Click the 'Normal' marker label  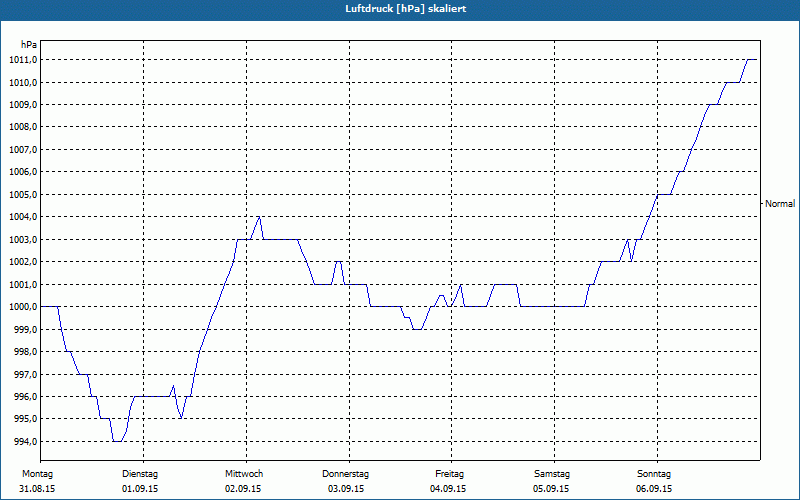click(x=780, y=204)
